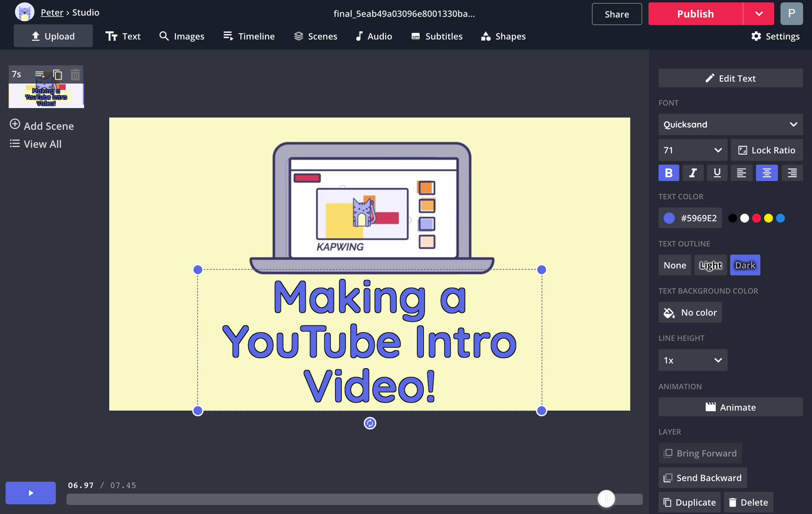Toggle italic text formatting

coord(693,173)
